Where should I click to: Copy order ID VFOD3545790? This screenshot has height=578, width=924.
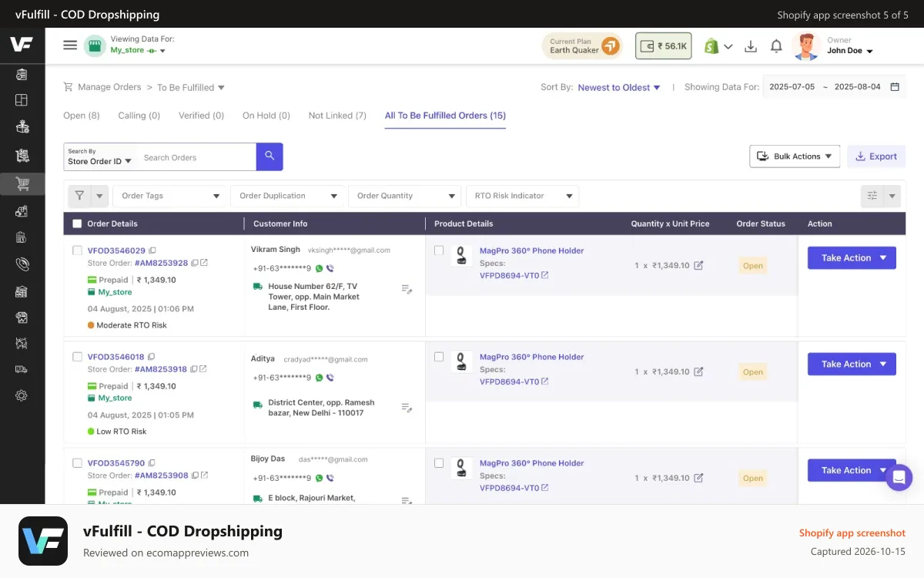pyautogui.click(x=152, y=463)
